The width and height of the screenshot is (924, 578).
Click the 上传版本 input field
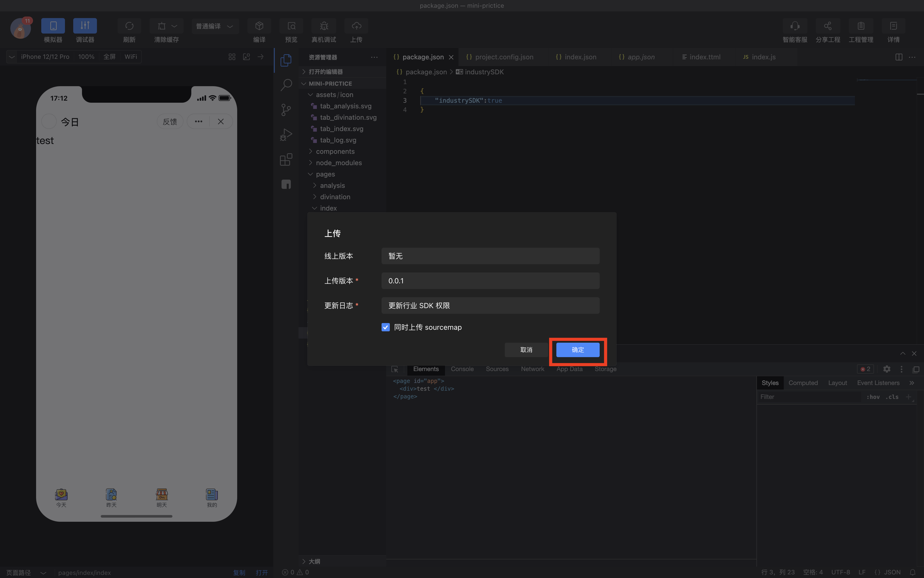coord(490,280)
